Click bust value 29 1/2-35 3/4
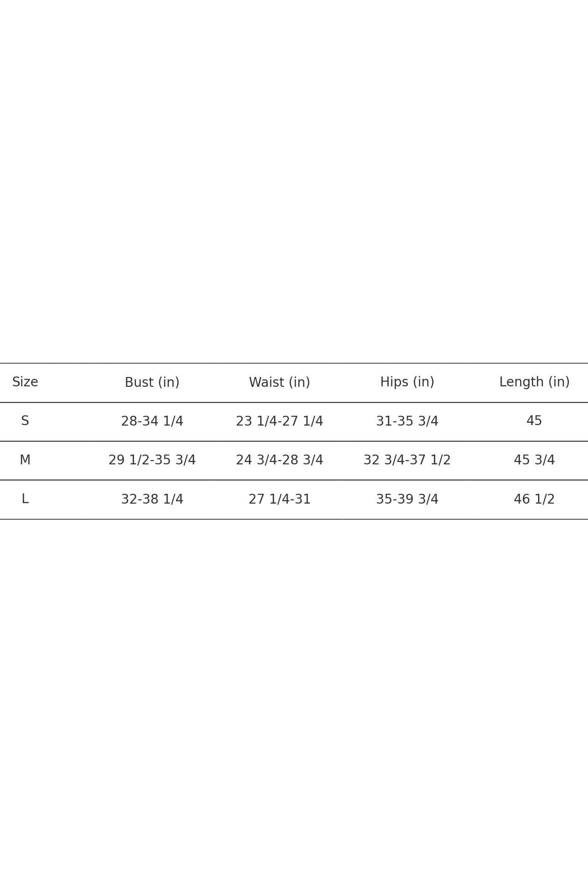This screenshot has height=882, width=588. pyautogui.click(x=152, y=460)
